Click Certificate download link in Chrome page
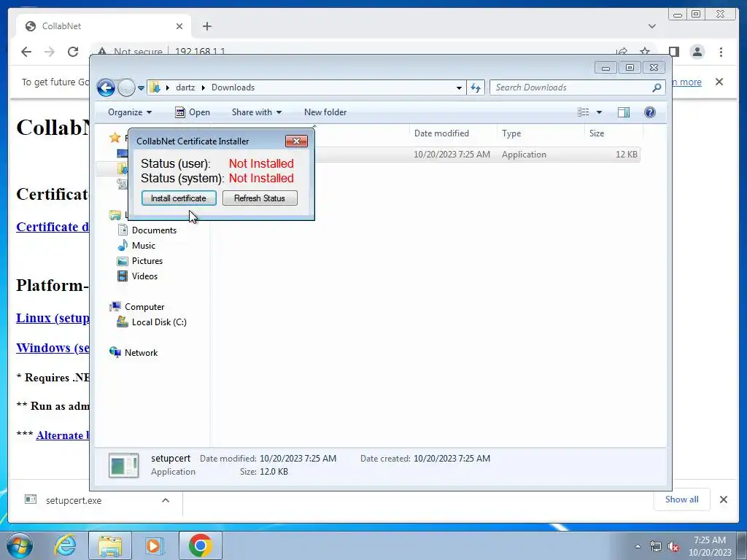 pyautogui.click(x=53, y=227)
